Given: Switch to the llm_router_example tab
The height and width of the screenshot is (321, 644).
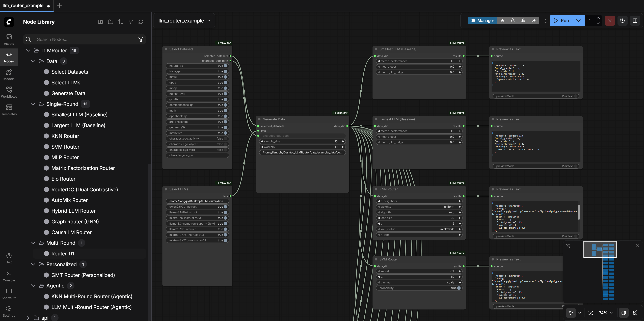Looking at the screenshot, I should coord(23,6).
